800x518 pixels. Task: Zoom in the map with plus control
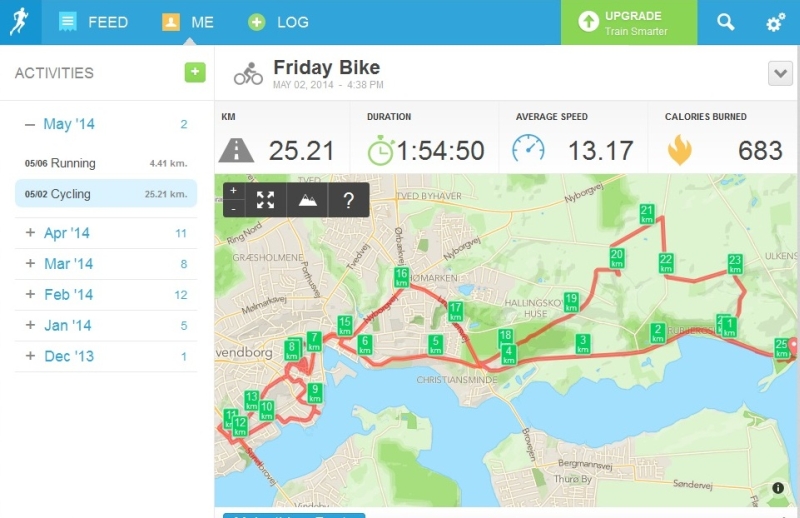click(x=234, y=191)
